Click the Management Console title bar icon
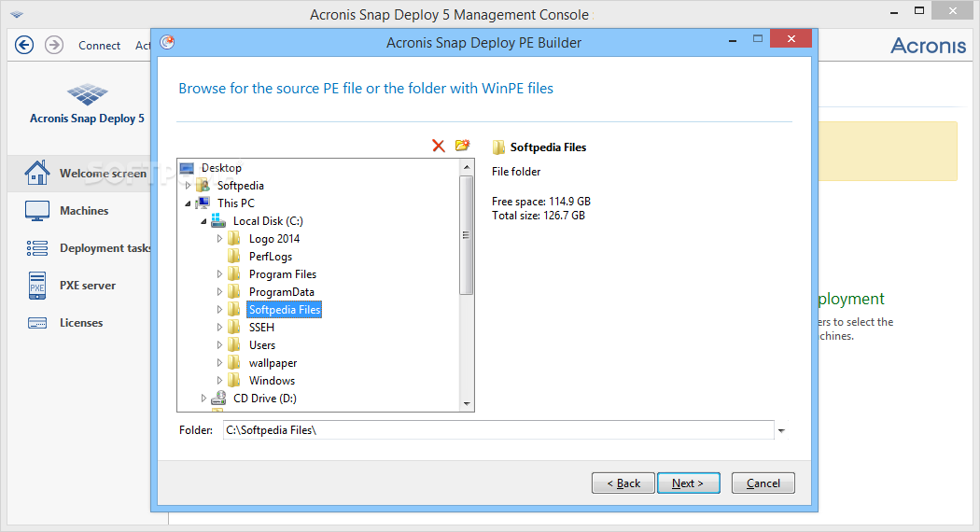This screenshot has height=532, width=980. [17, 14]
